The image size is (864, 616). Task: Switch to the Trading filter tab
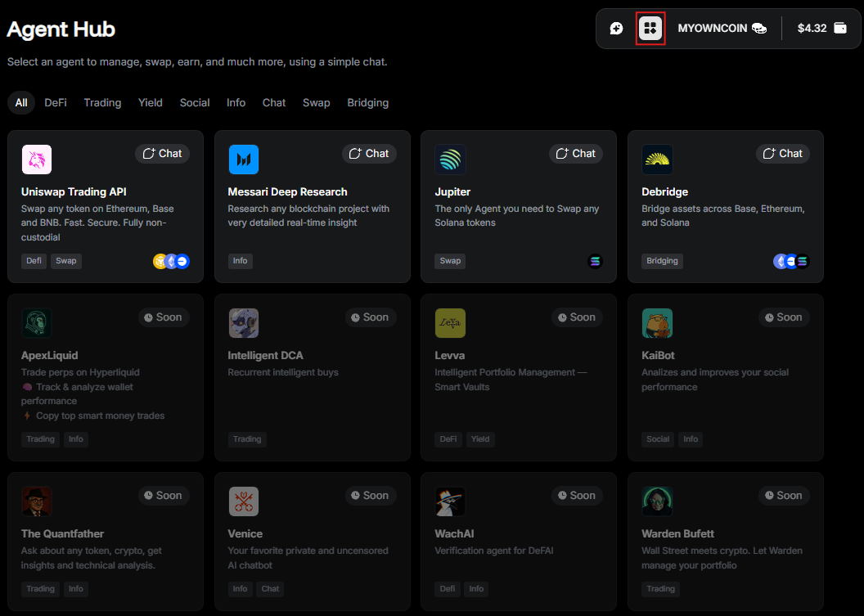(102, 103)
